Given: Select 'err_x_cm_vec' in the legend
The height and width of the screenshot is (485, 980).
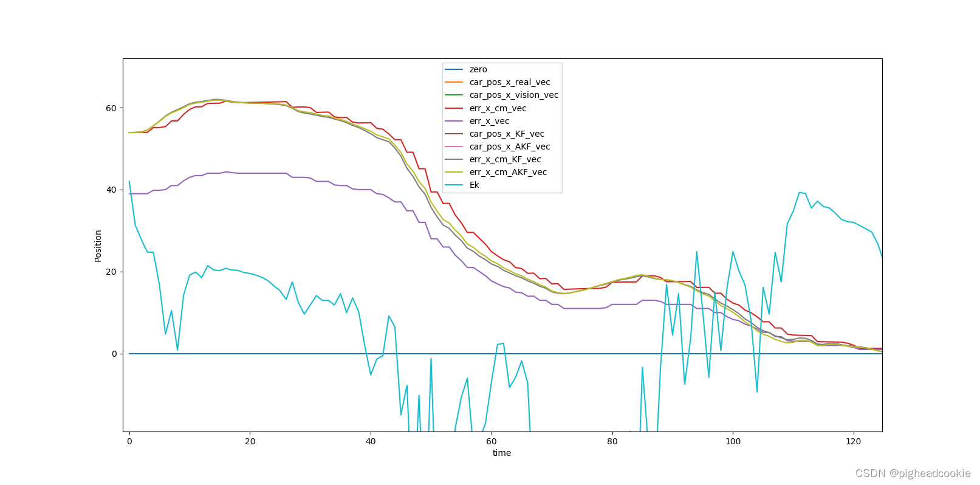Looking at the screenshot, I should click(x=498, y=108).
